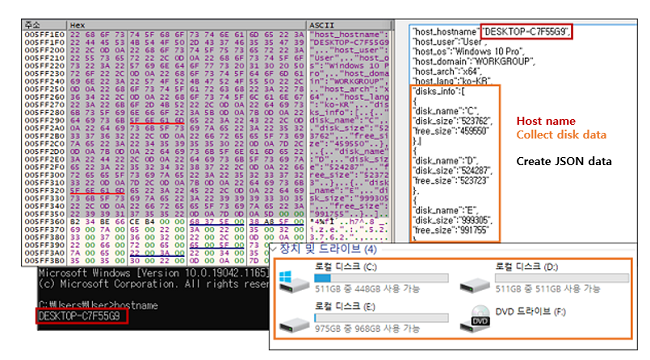650x360 pixels.
Task: Click the E: drive usage bar
Action: [381, 318]
